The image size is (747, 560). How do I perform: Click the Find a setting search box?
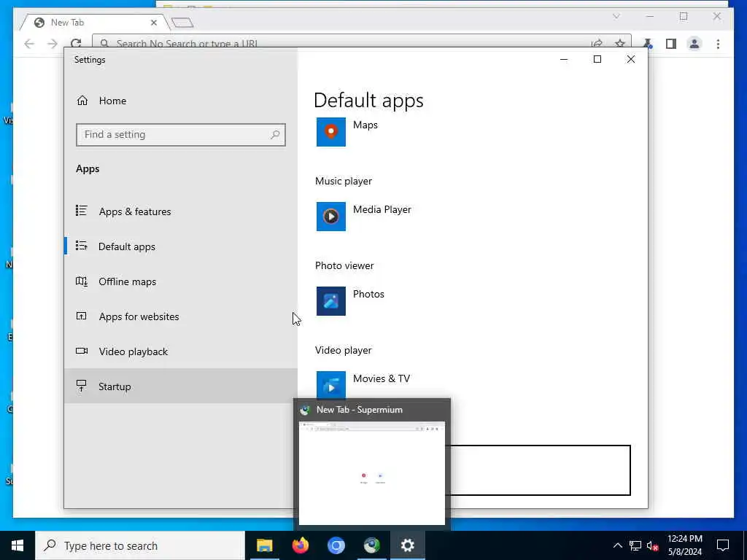pyautogui.click(x=181, y=135)
